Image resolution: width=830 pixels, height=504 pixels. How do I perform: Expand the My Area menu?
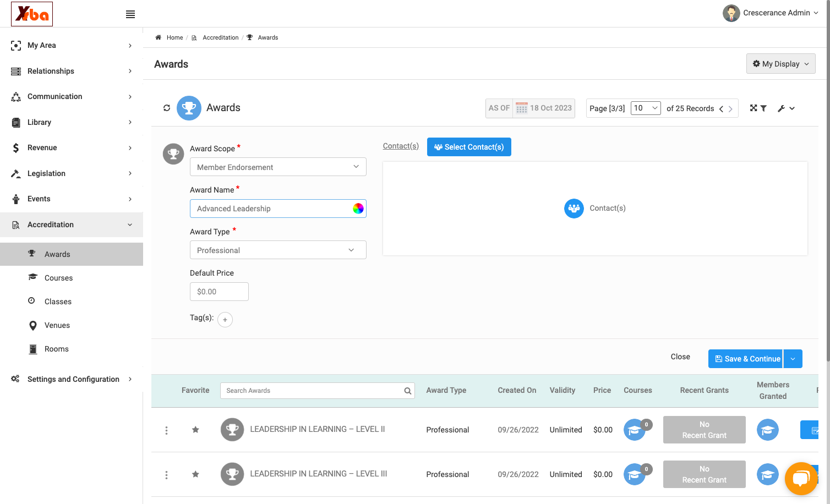72,46
